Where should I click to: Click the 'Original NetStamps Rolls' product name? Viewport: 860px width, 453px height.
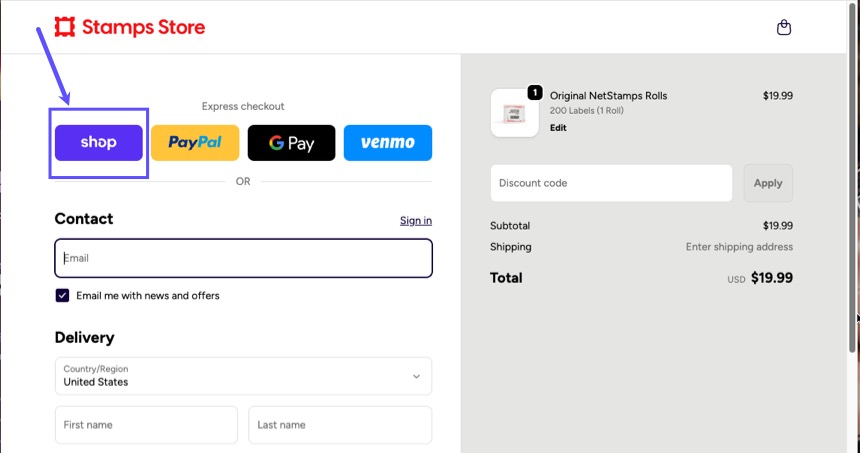609,95
